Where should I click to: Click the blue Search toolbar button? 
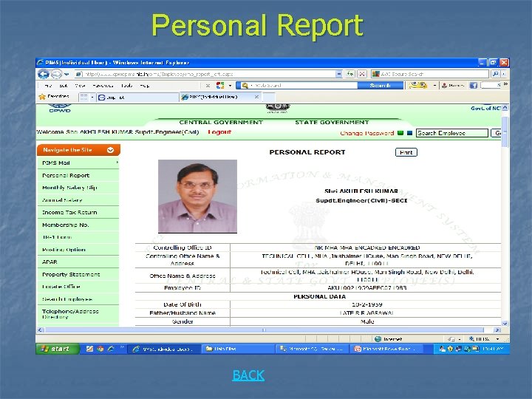tap(381, 85)
